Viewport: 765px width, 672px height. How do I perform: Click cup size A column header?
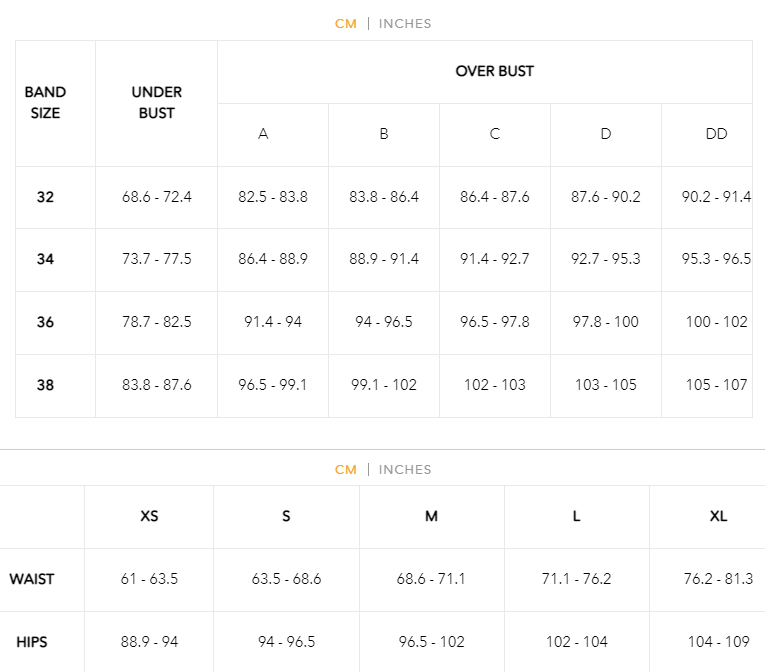[263, 134]
